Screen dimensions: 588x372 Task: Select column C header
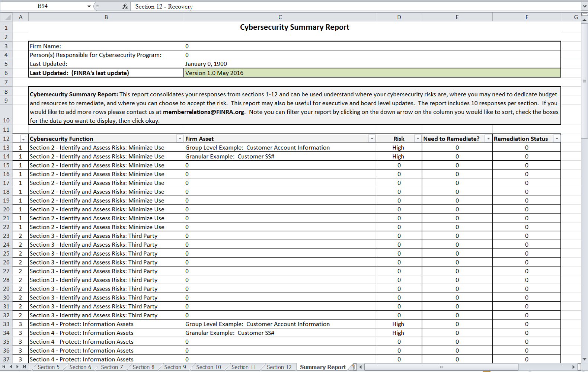[x=280, y=17]
